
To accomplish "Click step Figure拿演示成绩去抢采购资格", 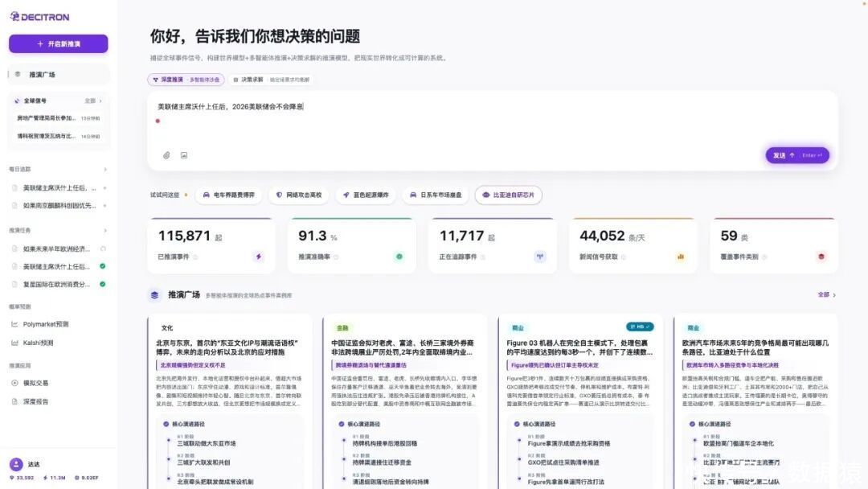I will pyautogui.click(x=568, y=444).
